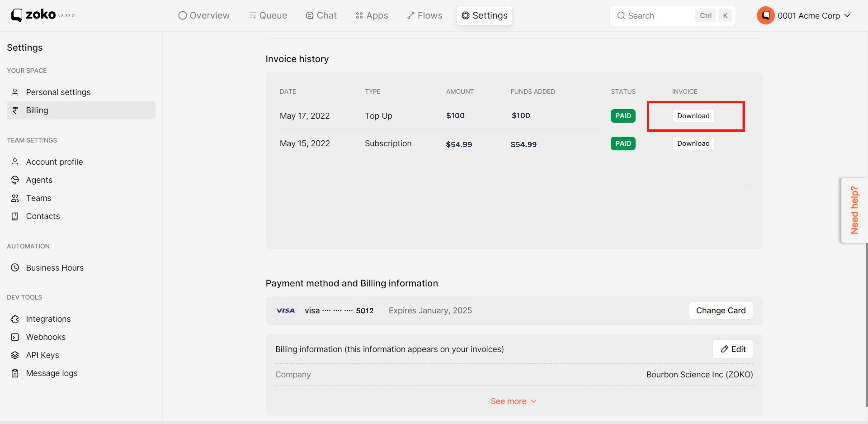The width and height of the screenshot is (868, 424).
Task: Go to Agents settings
Action: coord(81,180)
